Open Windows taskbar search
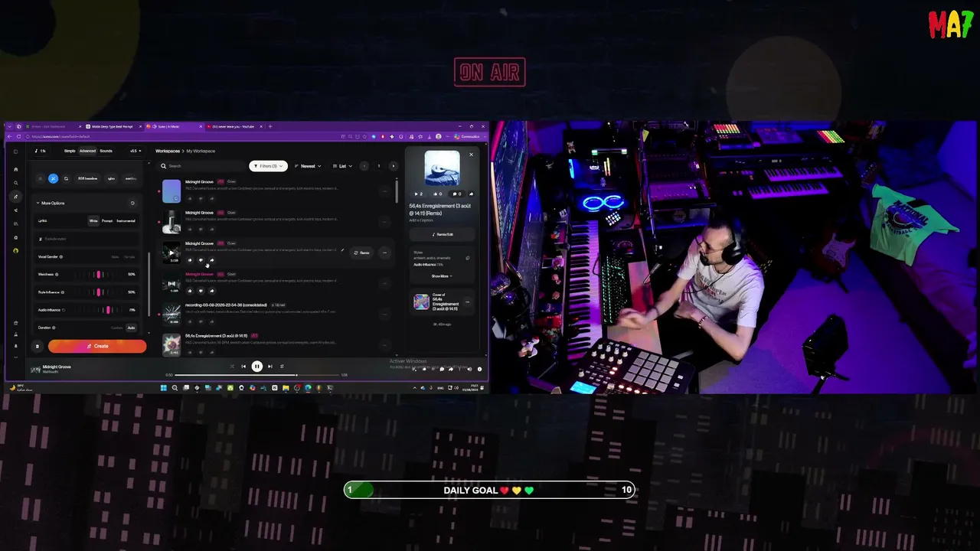Viewport: 980px width, 551px height. pyautogui.click(x=175, y=388)
